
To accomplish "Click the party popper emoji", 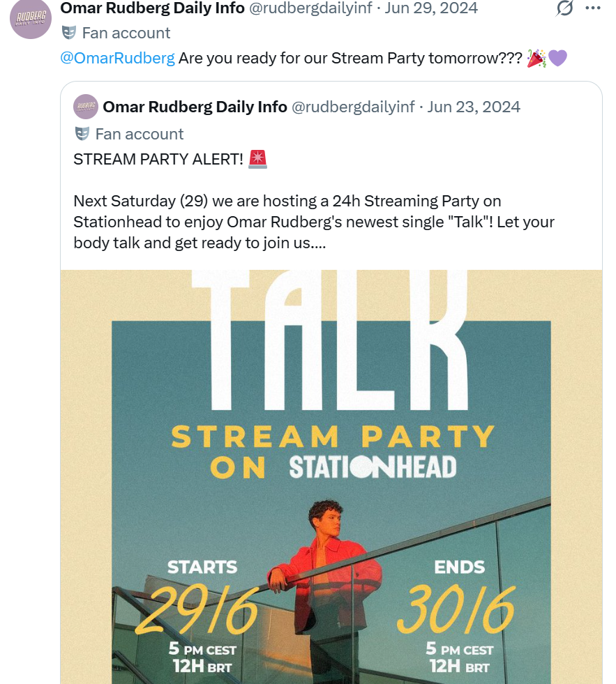I will tap(536, 58).
